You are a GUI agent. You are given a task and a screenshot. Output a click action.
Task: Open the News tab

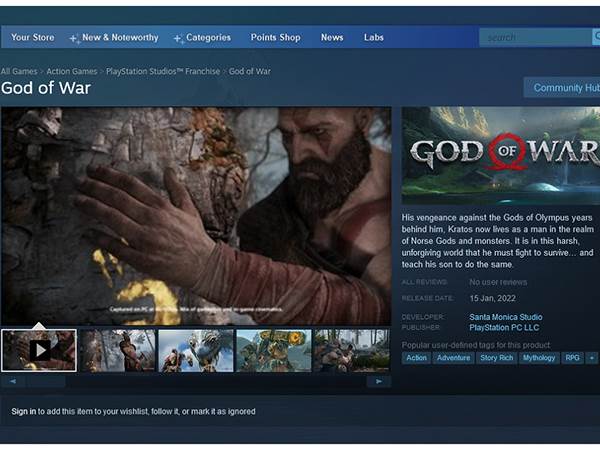click(332, 38)
